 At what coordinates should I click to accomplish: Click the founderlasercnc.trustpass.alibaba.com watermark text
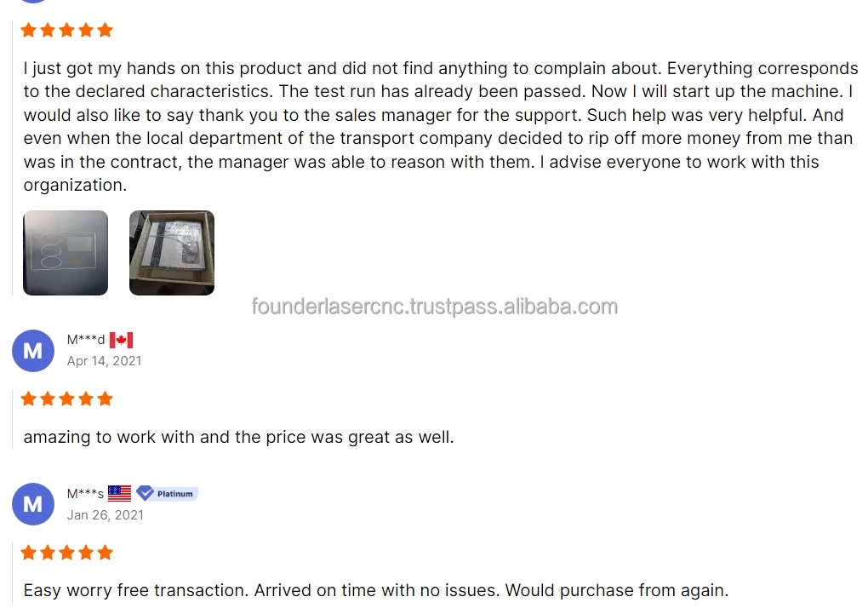point(435,307)
